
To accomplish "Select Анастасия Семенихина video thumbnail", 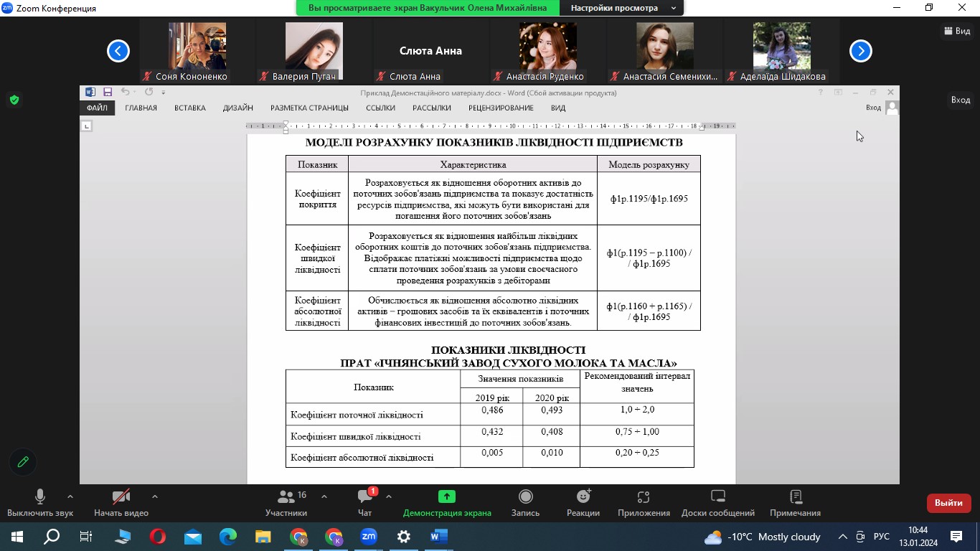I will click(x=664, y=51).
